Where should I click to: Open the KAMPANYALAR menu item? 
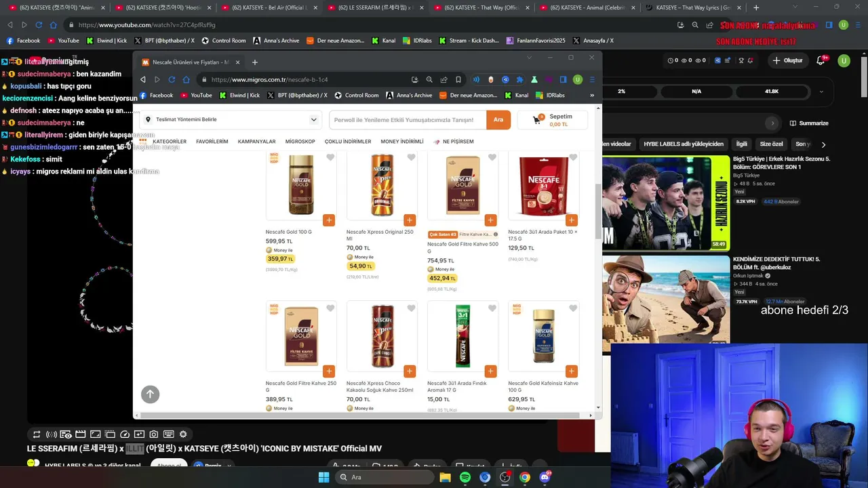coord(256,142)
